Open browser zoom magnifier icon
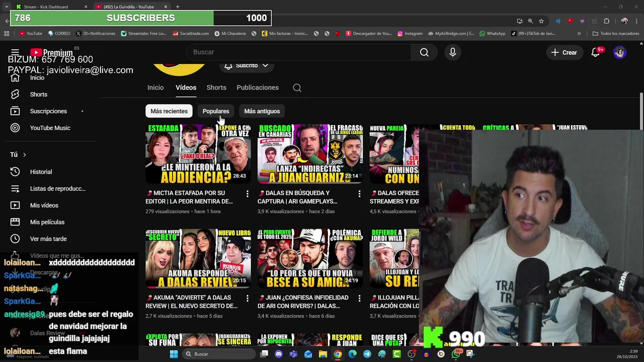The image size is (644, 362). click(530, 21)
